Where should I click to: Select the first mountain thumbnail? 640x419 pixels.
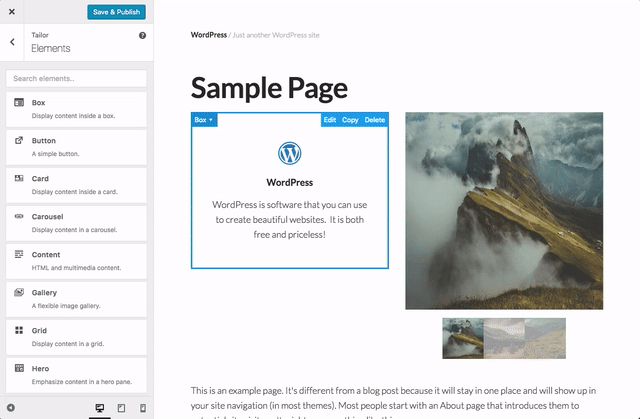point(463,338)
